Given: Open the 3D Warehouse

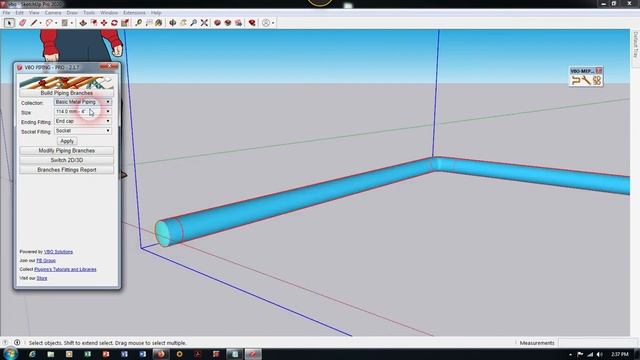Looking at the screenshot, I should pos(217,23).
